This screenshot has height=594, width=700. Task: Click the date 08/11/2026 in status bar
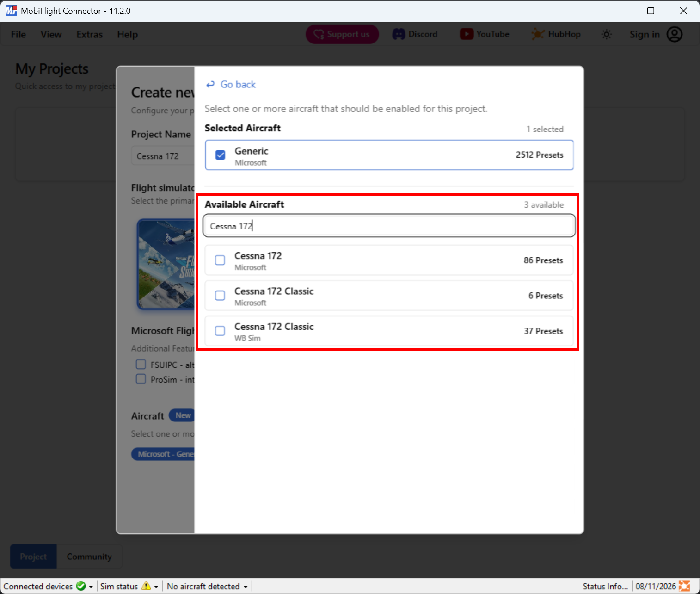[x=656, y=586]
